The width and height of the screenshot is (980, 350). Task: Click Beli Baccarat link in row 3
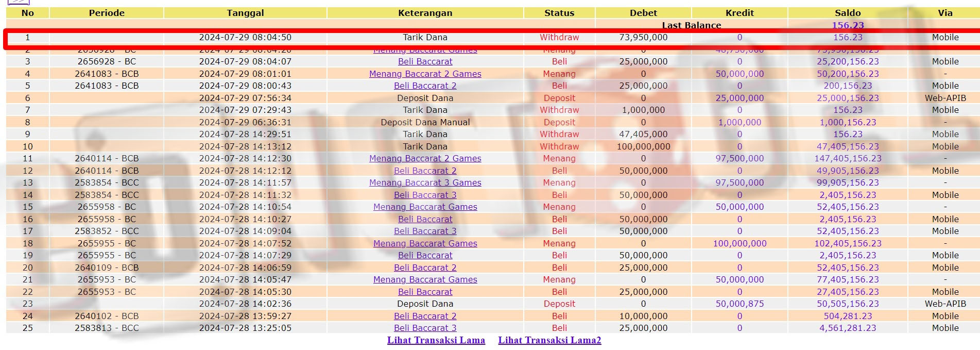(x=425, y=61)
